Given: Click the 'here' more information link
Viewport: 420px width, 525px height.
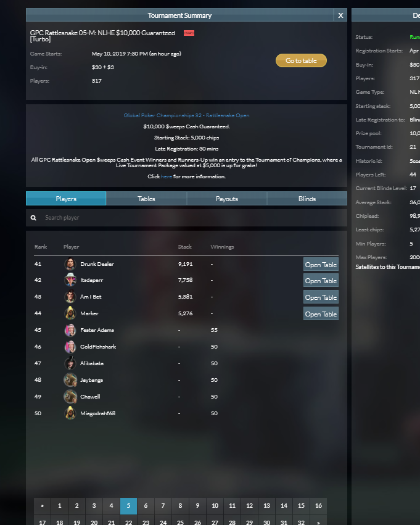Looking at the screenshot, I should 167,176.
